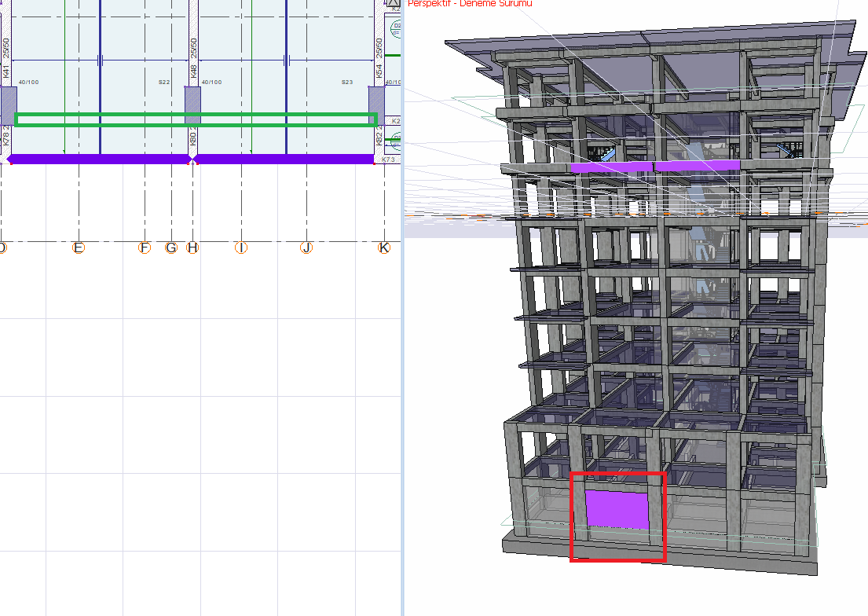Viewport: 868px width, 616px height.
Task: Click axis marker K
Action: 383,247
